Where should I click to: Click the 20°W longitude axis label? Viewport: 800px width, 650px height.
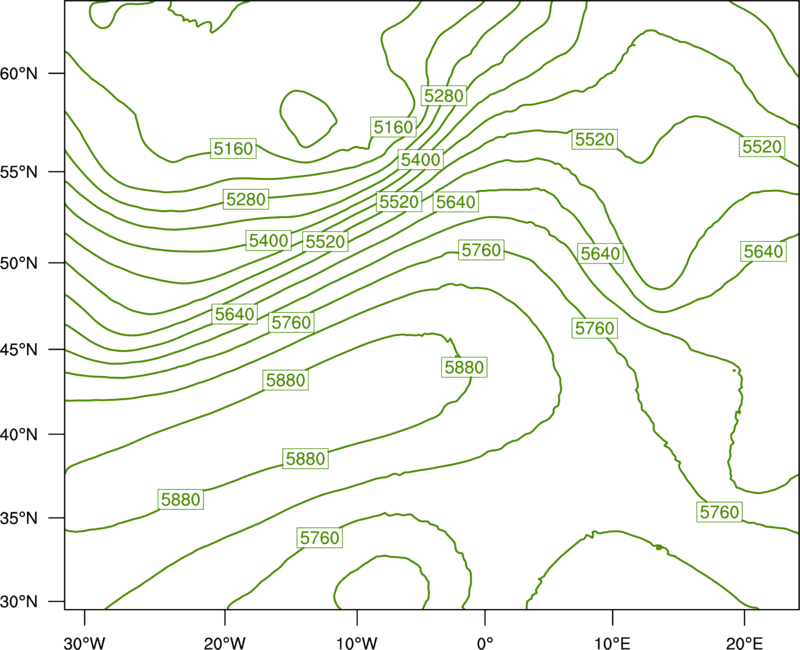point(225,643)
